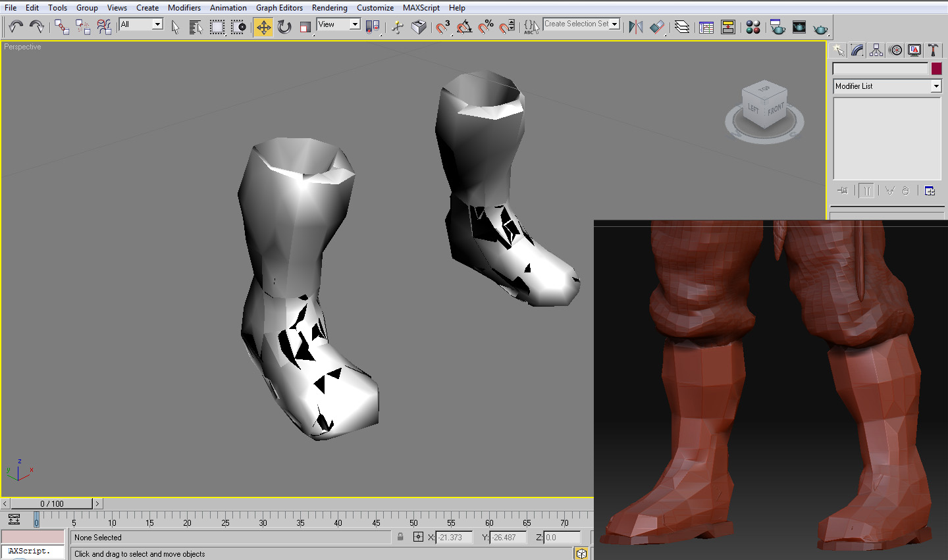
Task: Click the Select and Move tool
Action: point(263,27)
